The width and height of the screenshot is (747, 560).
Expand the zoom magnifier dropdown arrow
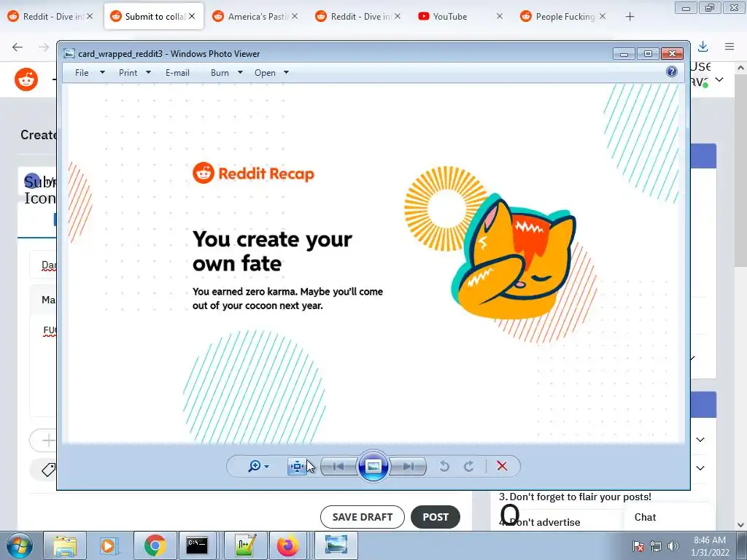(267, 467)
